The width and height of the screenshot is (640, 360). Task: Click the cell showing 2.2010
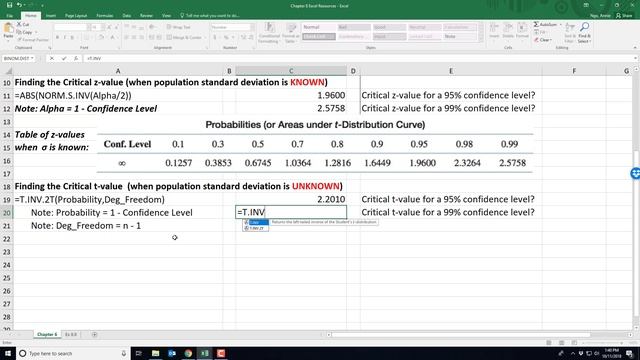pos(291,200)
